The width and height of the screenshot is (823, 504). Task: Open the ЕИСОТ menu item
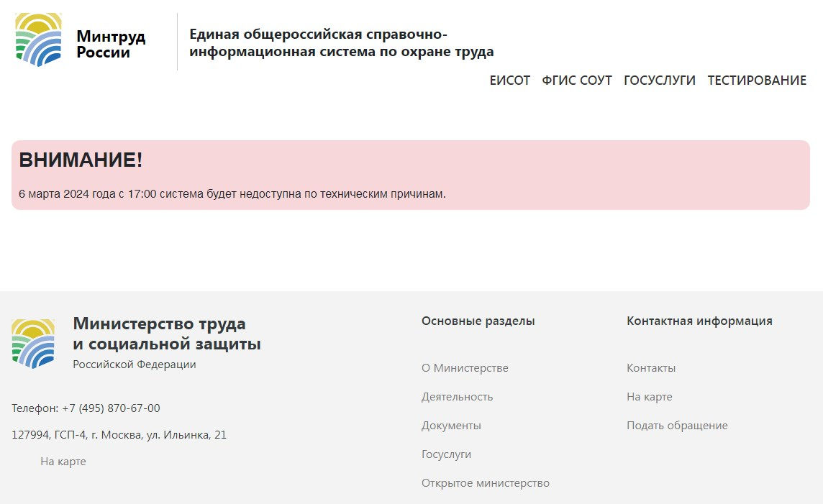(x=509, y=81)
